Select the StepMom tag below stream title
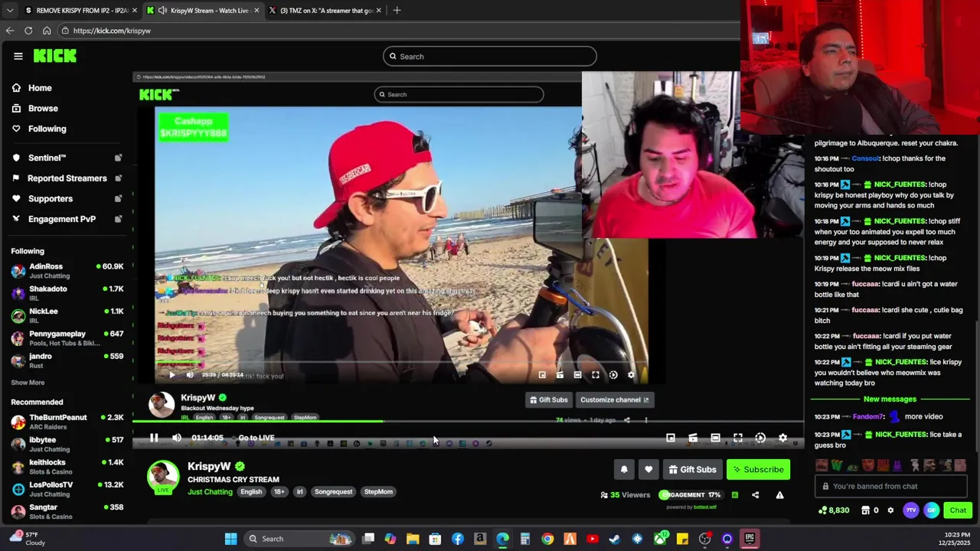Image resolution: width=980 pixels, height=551 pixels. (378, 492)
